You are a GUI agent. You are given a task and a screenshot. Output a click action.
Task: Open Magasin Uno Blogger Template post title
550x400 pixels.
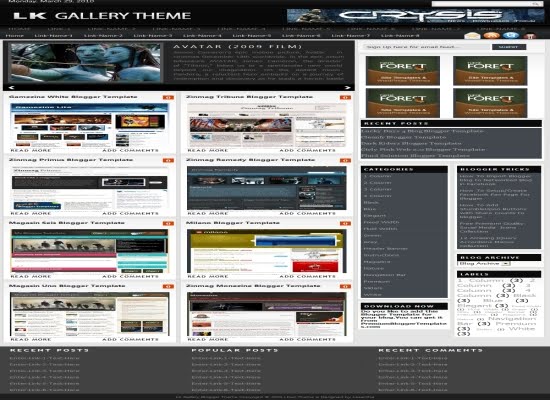(67, 286)
